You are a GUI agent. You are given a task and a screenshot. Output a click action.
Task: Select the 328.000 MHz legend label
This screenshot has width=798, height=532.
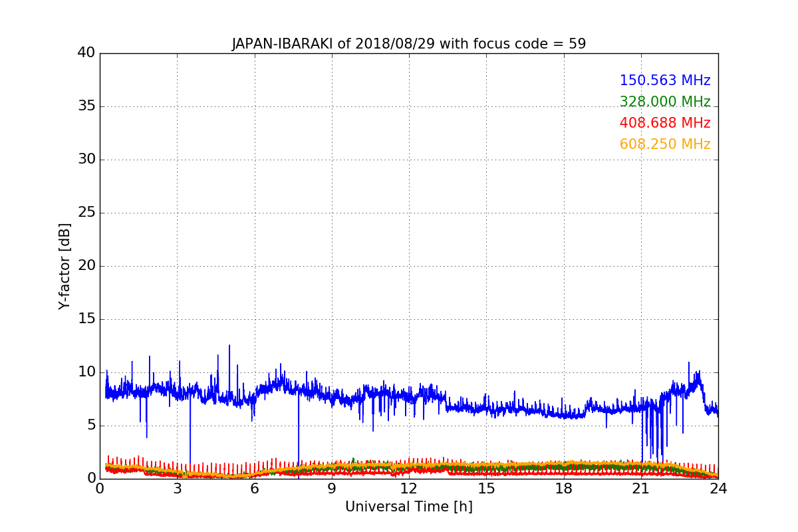coord(665,102)
